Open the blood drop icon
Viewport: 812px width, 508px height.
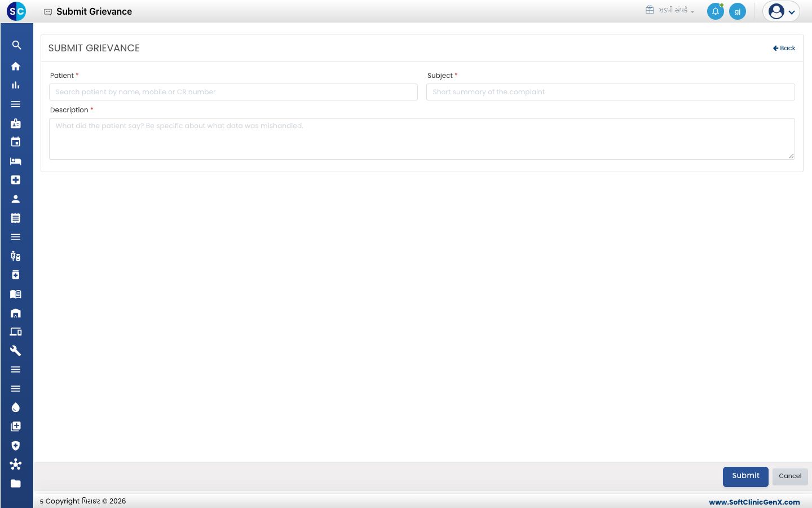16,408
